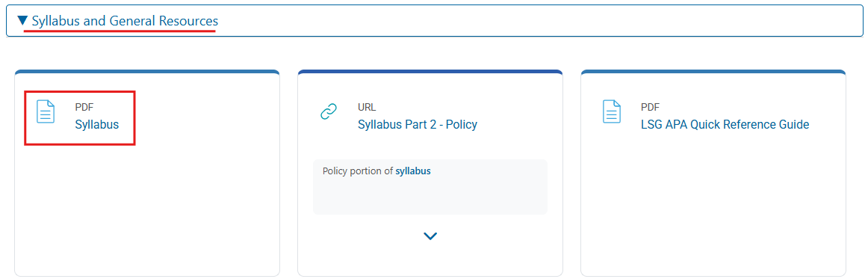
Task: Click the dark blue bar atop URL card
Action: coord(430,72)
